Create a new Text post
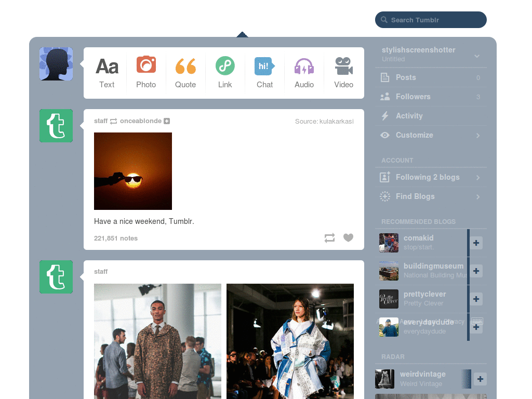This screenshot has height=399, width=532. 107,73
